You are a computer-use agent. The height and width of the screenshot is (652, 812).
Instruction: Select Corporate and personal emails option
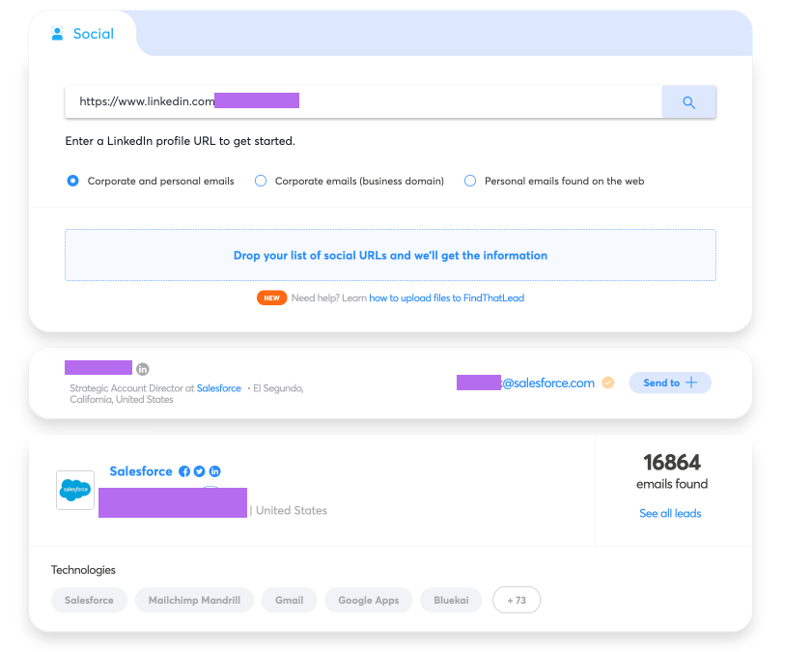(73, 181)
